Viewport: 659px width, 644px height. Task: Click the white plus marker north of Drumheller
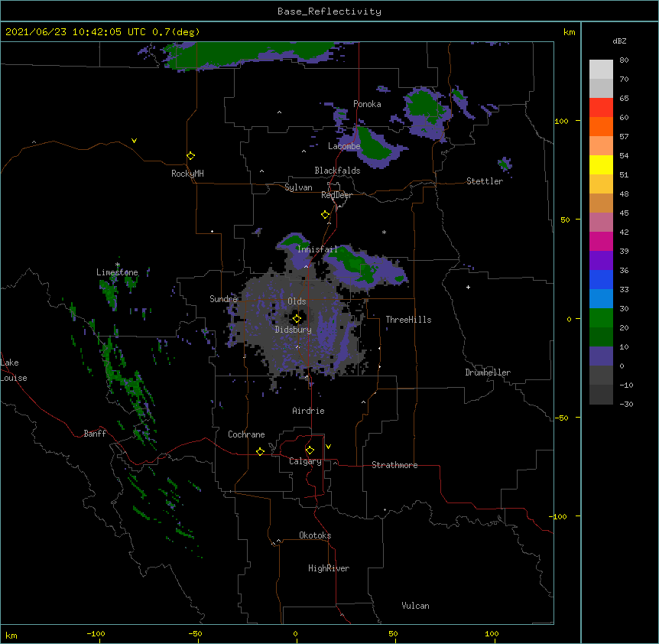[x=468, y=287]
